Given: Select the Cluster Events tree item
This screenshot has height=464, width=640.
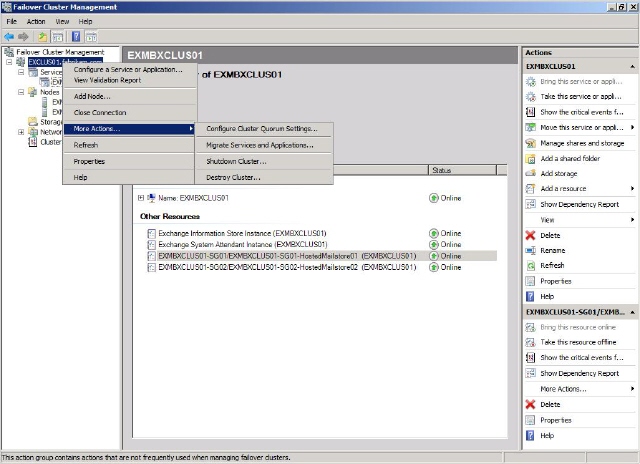Looking at the screenshot, I should [51, 142].
